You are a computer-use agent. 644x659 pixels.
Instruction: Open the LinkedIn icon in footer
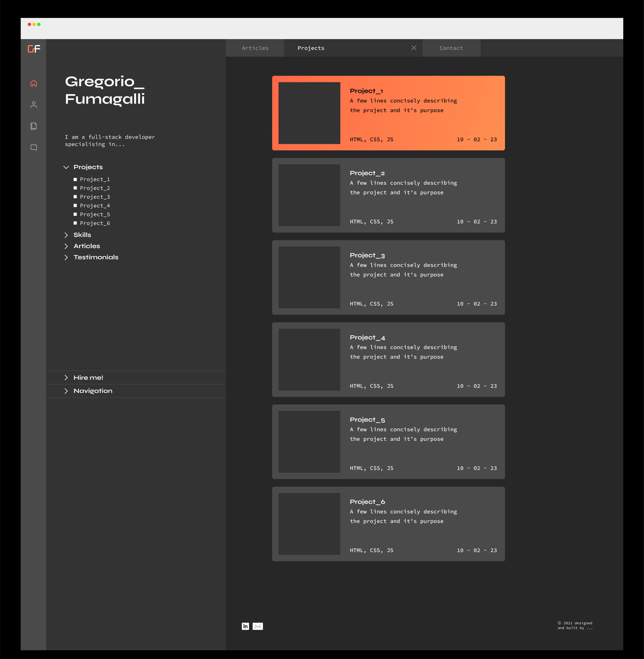click(x=245, y=626)
